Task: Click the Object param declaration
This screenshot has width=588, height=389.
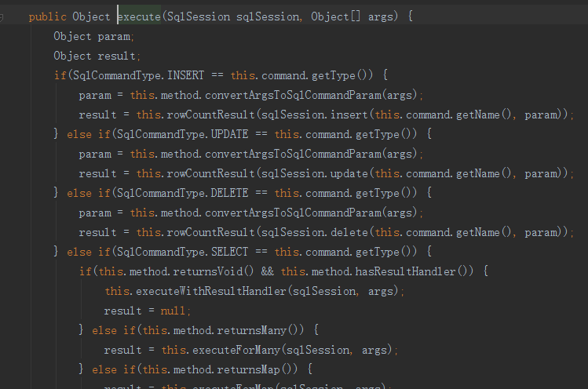Action: click(x=93, y=36)
